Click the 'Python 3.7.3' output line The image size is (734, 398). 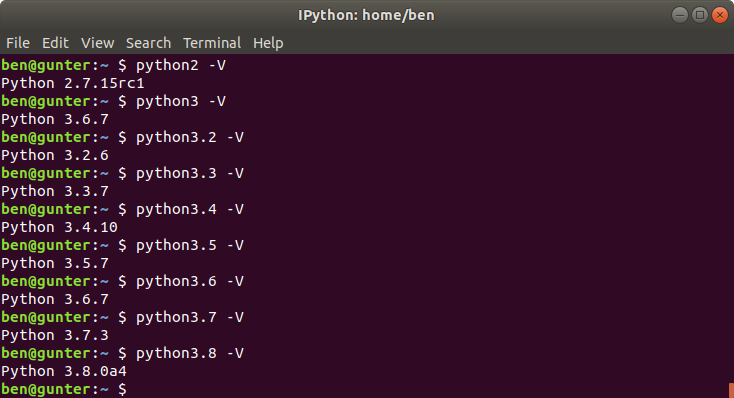[55, 335]
